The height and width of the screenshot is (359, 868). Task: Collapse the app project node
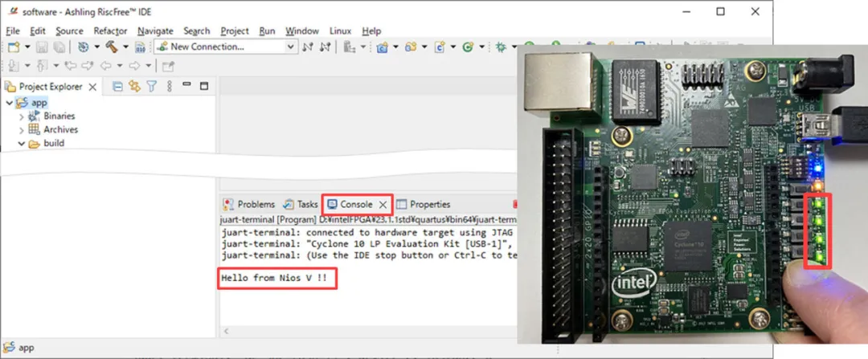(10, 103)
